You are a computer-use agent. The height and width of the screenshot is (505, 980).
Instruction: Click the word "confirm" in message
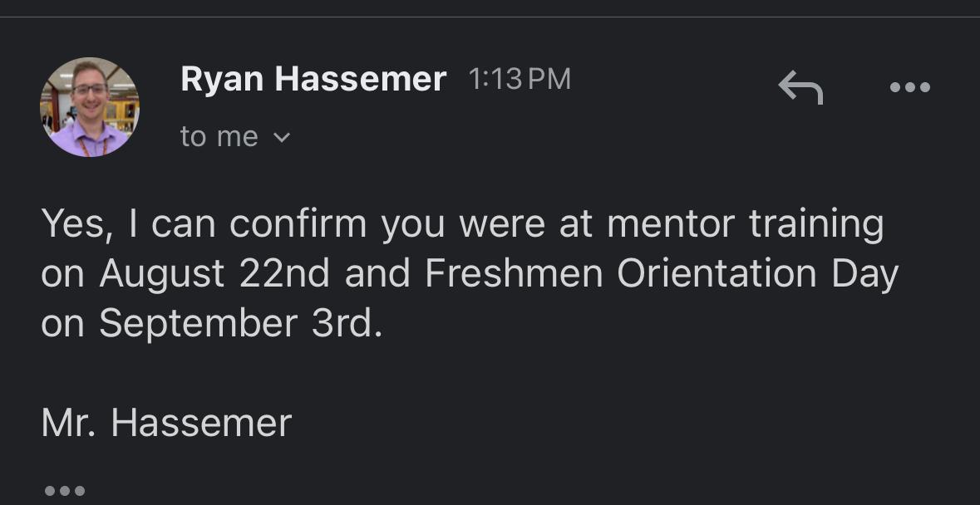click(298, 224)
